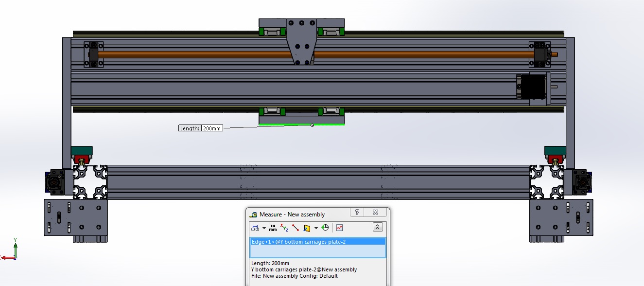Click the Measure tape icon in title bar
The image size is (644, 286).
[x=254, y=214]
